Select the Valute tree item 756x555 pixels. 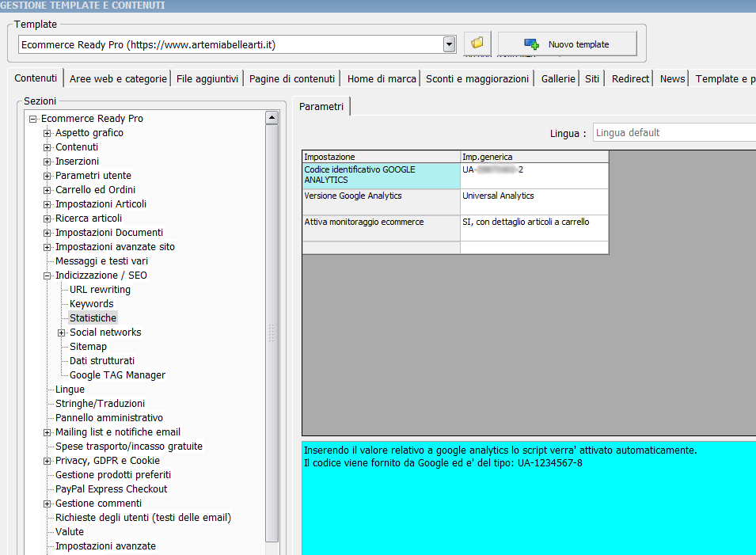pyautogui.click(x=70, y=531)
